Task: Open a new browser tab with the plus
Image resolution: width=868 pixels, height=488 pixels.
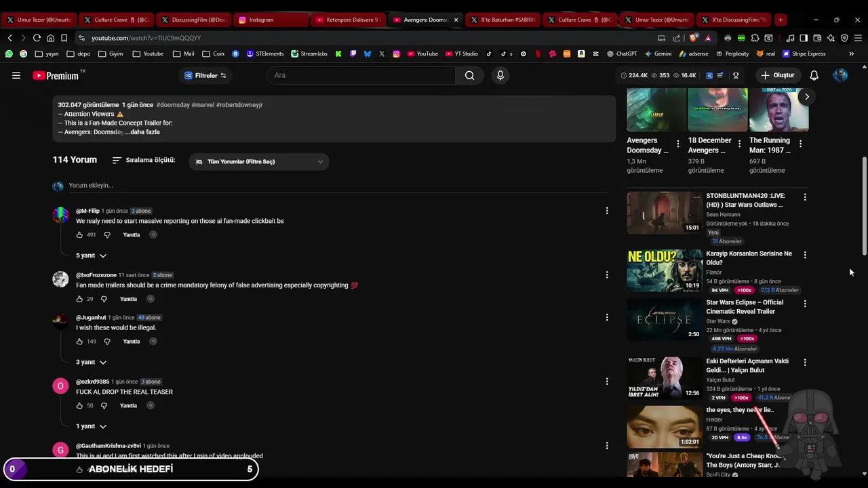Action: click(x=781, y=20)
